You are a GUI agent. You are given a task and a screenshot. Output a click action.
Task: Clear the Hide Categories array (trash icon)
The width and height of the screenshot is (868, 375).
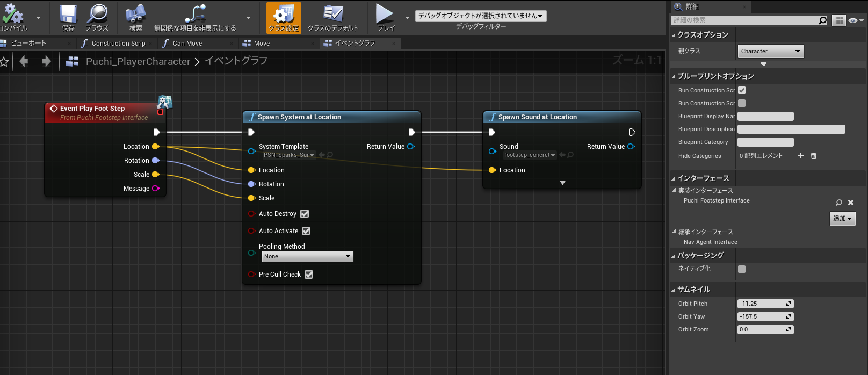[814, 156]
